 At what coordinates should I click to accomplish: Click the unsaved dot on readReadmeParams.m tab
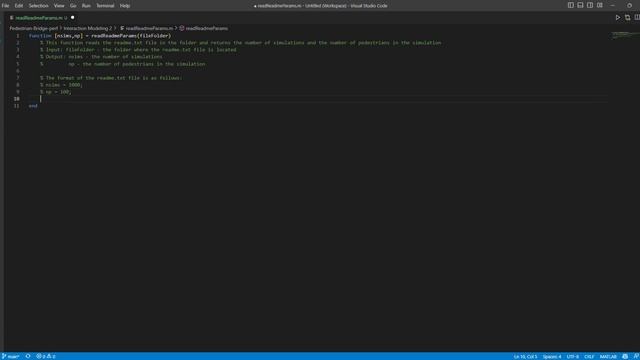click(x=73, y=18)
